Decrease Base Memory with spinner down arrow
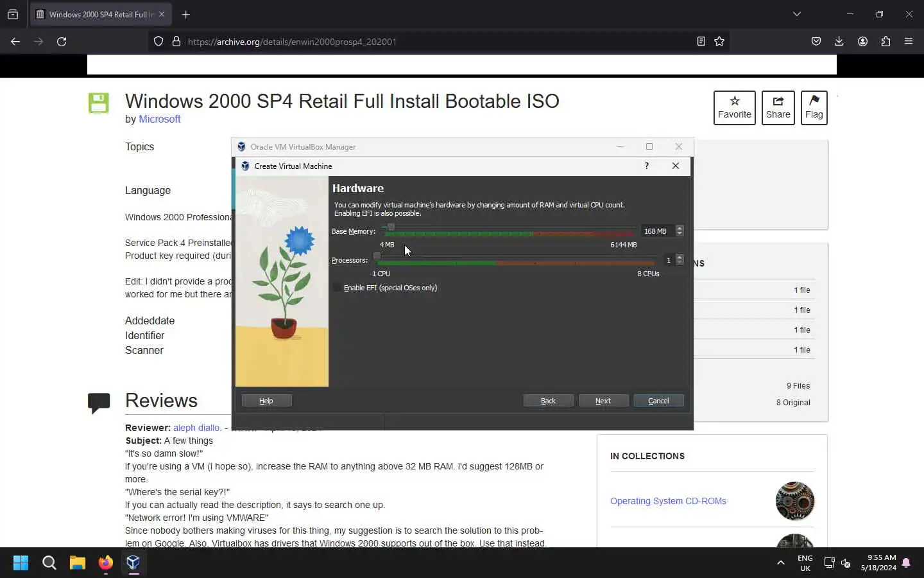 click(680, 234)
